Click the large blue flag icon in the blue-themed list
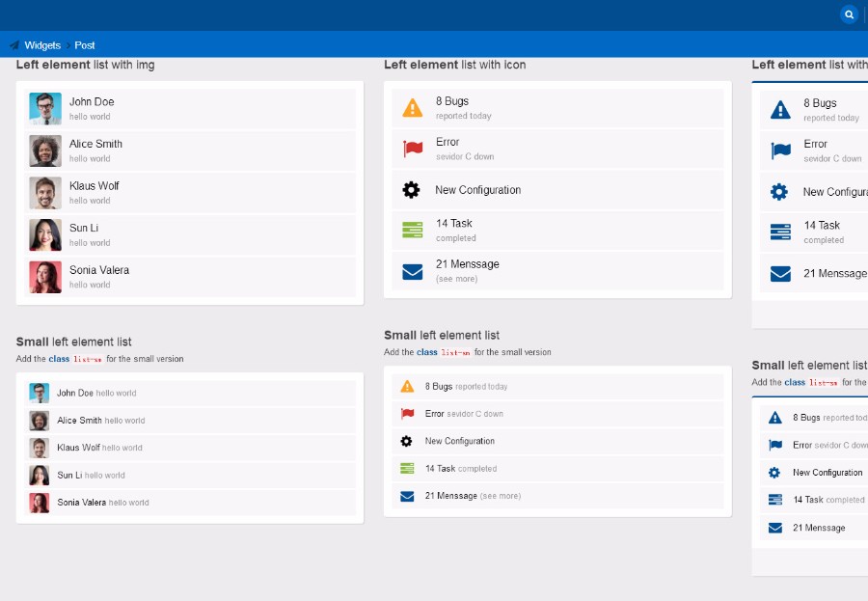 click(780, 151)
